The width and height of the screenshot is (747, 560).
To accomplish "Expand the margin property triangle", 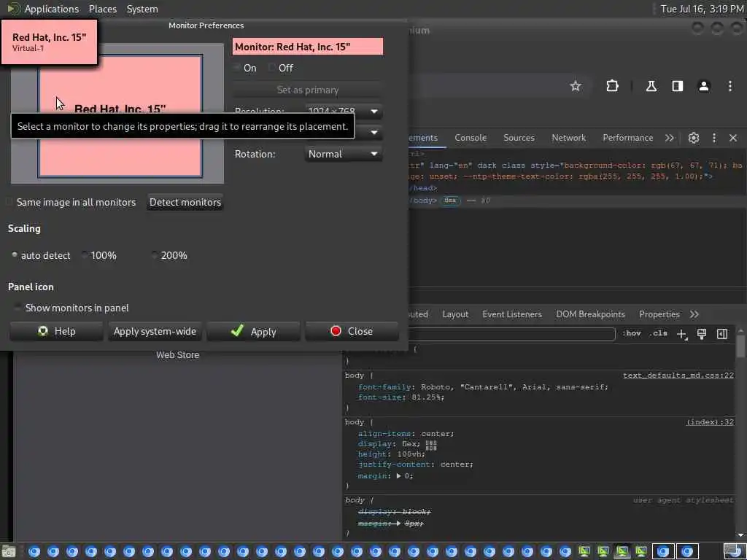I will tap(398, 475).
